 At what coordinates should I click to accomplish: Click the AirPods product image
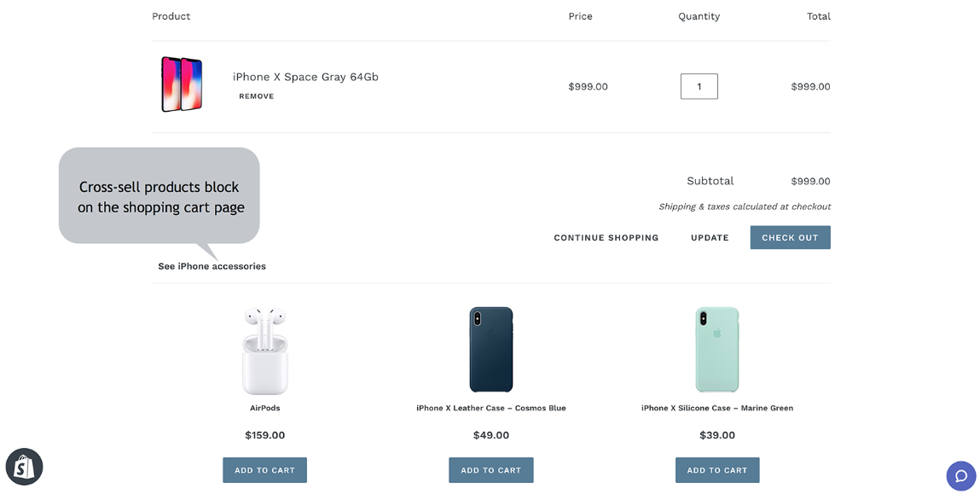(x=265, y=351)
